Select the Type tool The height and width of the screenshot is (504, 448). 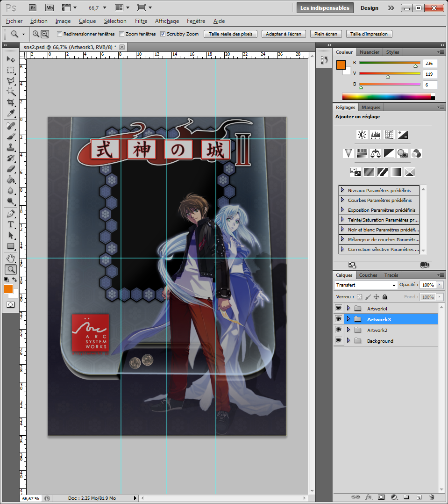click(x=11, y=224)
